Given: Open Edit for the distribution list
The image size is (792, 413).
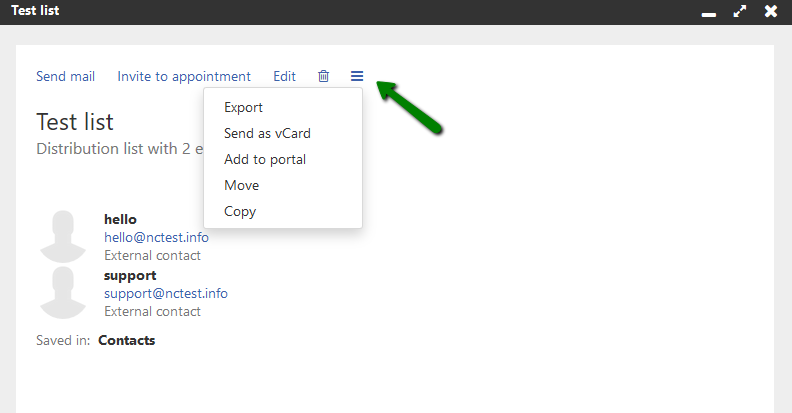Looking at the screenshot, I should [284, 76].
